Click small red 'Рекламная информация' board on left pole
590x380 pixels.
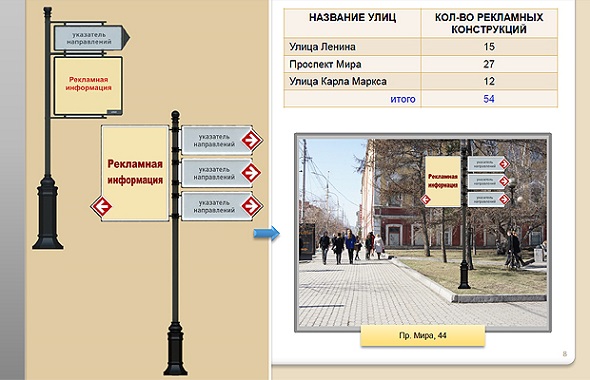(88, 86)
